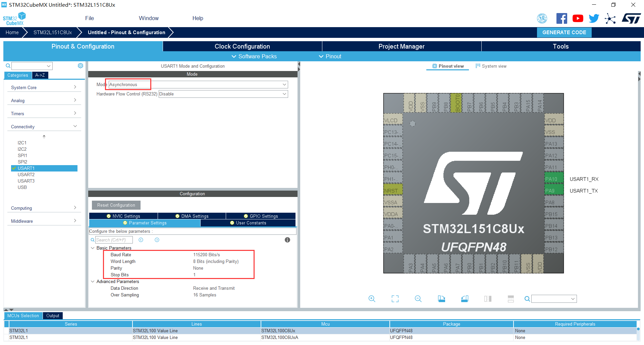The image size is (644, 345).
Task: Open the ST Twitter page icon
Action: [594, 18]
